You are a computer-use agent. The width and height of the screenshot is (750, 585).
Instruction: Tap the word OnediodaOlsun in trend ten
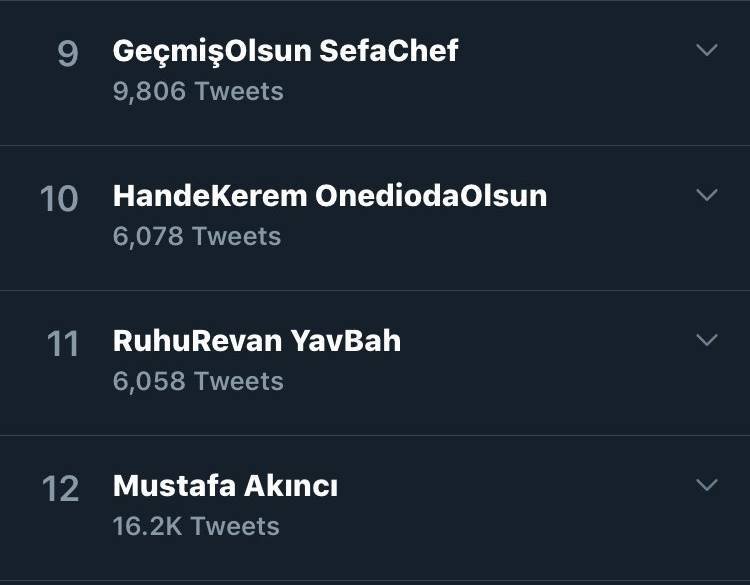click(431, 195)
